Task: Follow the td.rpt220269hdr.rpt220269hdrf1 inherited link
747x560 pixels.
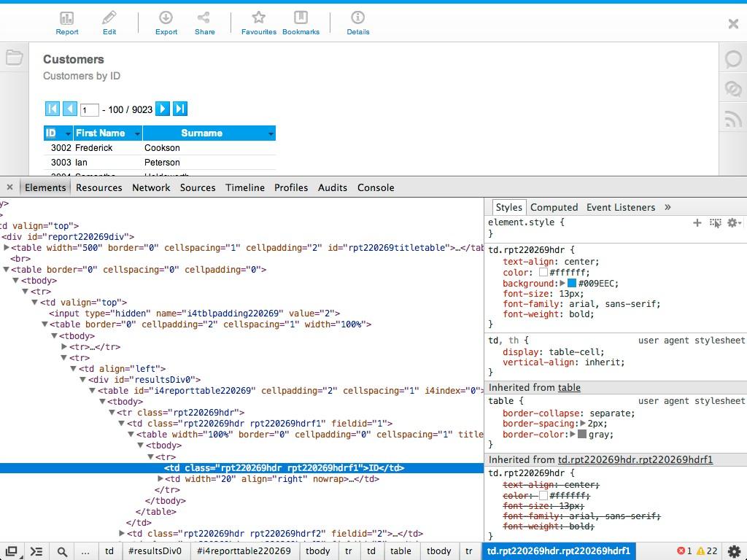Action: [x=635, y=459]
